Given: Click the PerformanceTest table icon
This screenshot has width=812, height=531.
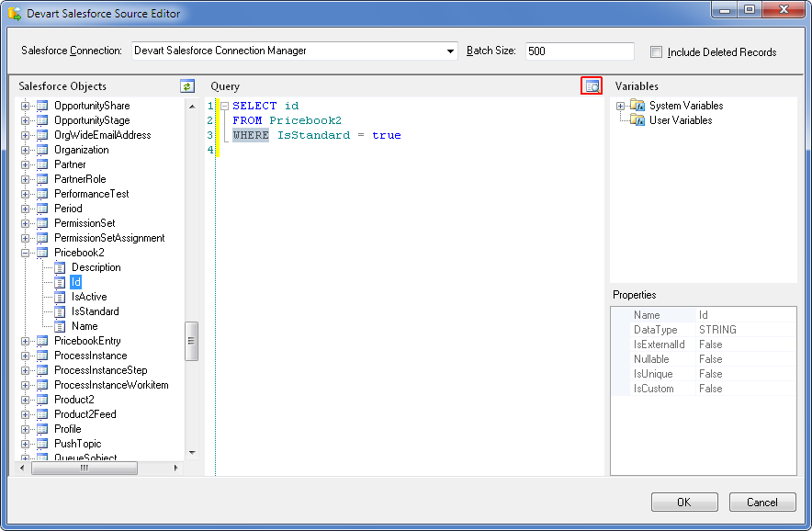Looking at the screenshot, I should [42, 194].
